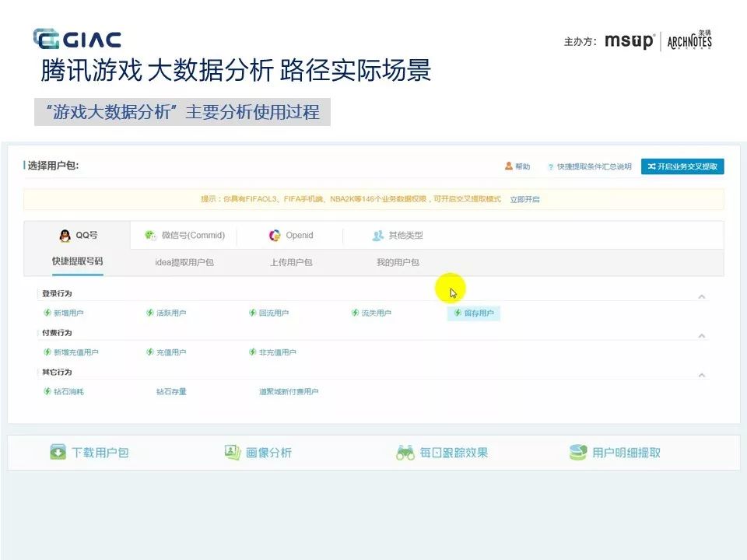
Task: Choose the 钻石存量 option
Action: pos(171,391)
